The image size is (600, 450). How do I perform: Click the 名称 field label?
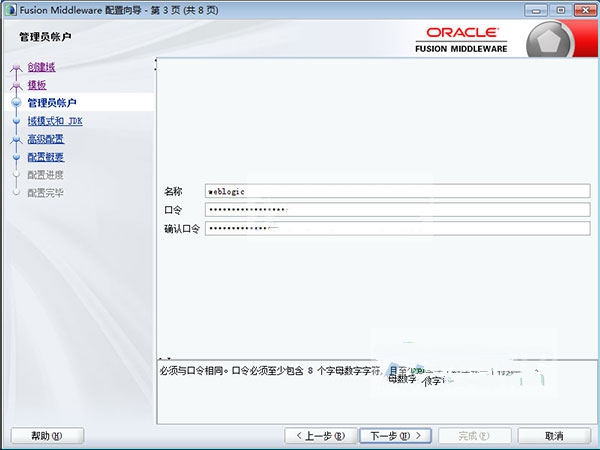pos(173,191)
